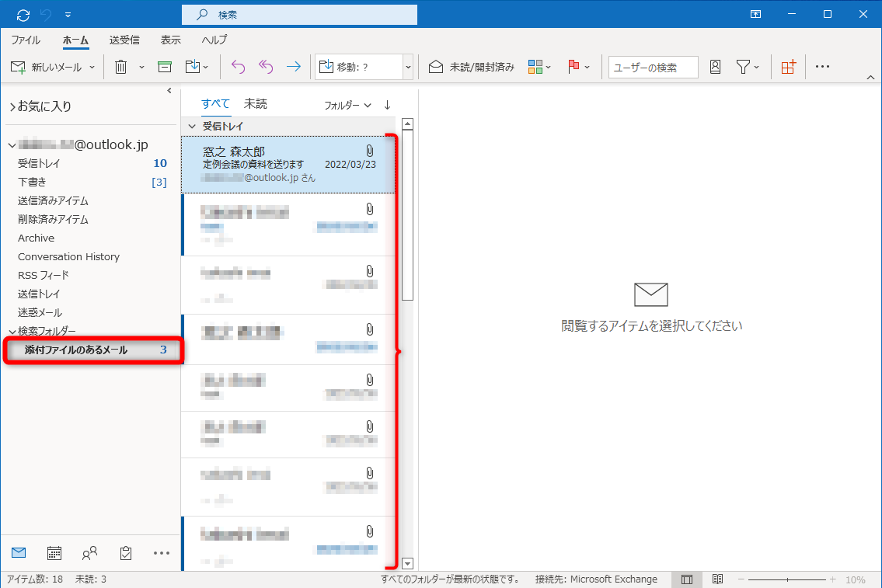Click the Reply arrow icon
Viewport: 882px width, 588px height.
[239, 67]
